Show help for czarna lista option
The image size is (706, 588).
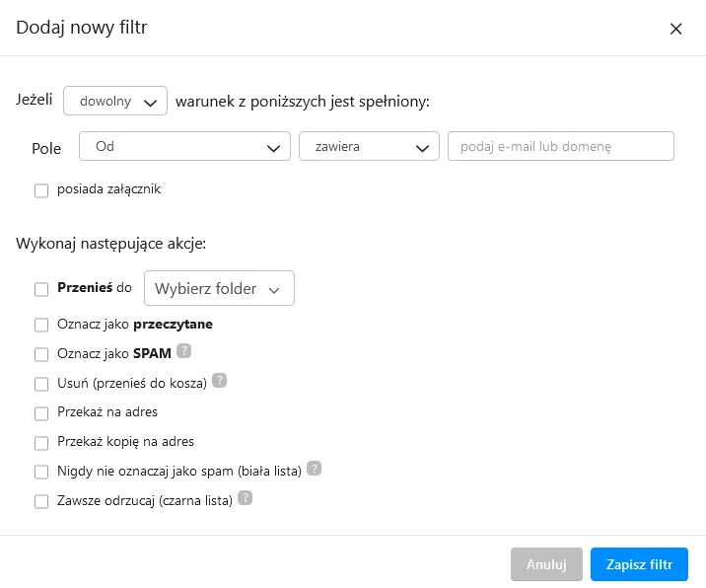pyautogui.click(x=245, y=498)
